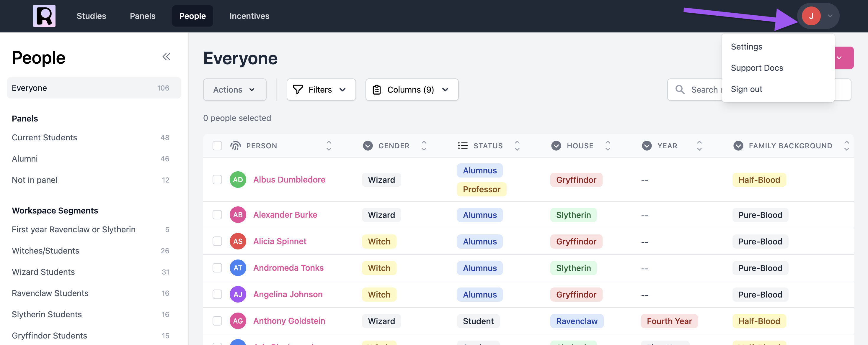Screen dimensions: 868x345
Task: Click the Status column list icon
Action: 463,145
